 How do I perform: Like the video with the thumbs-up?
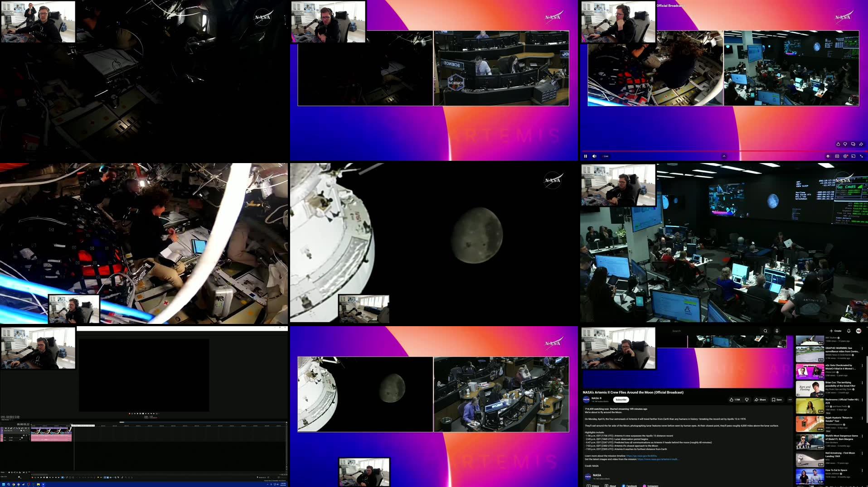731,400
